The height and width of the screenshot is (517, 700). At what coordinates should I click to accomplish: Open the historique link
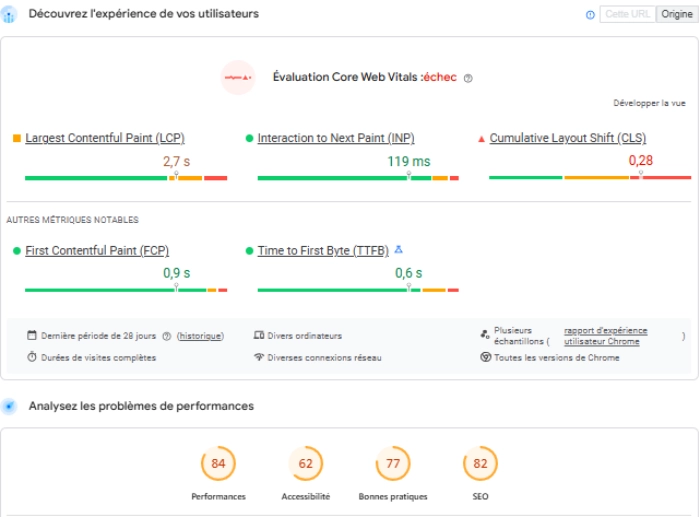pos(200,336)
